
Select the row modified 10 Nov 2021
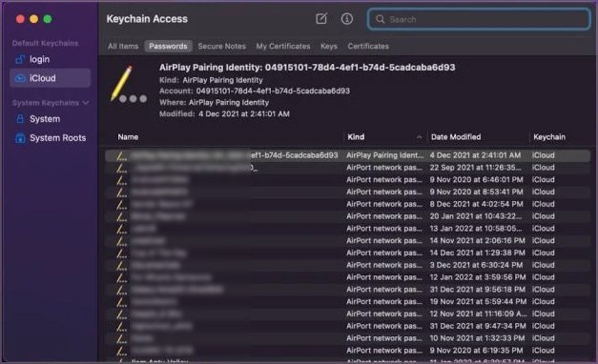[347, 338]
